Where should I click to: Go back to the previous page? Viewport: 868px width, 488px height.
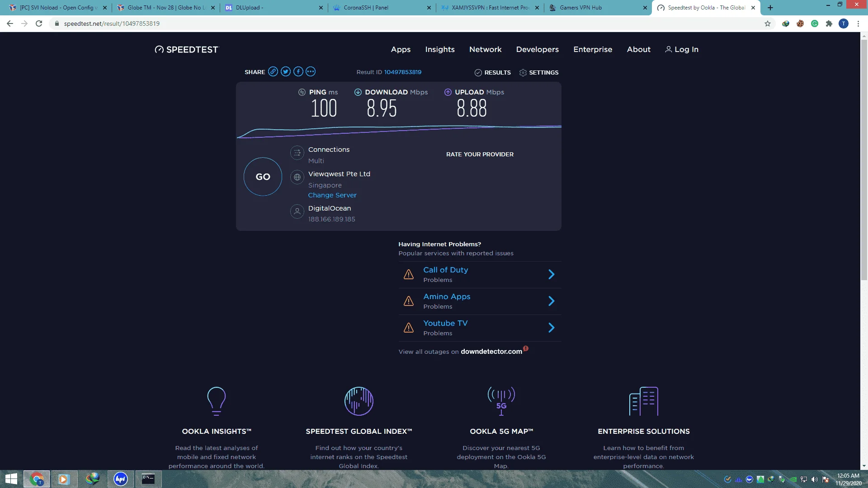pos(10,23)
